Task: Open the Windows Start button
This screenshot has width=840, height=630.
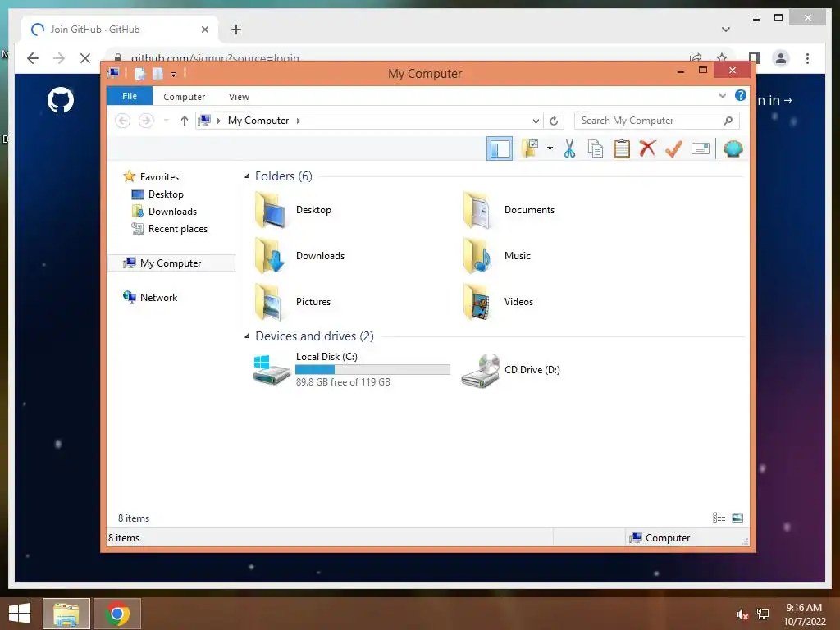Action: (x=20, y=614)
